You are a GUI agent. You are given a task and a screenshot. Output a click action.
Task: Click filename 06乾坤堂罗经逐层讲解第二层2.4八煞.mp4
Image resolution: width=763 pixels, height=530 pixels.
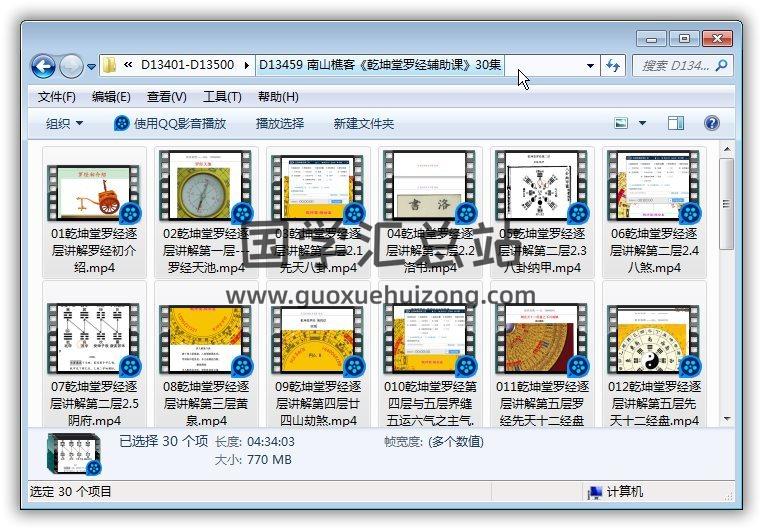[654, 251]
